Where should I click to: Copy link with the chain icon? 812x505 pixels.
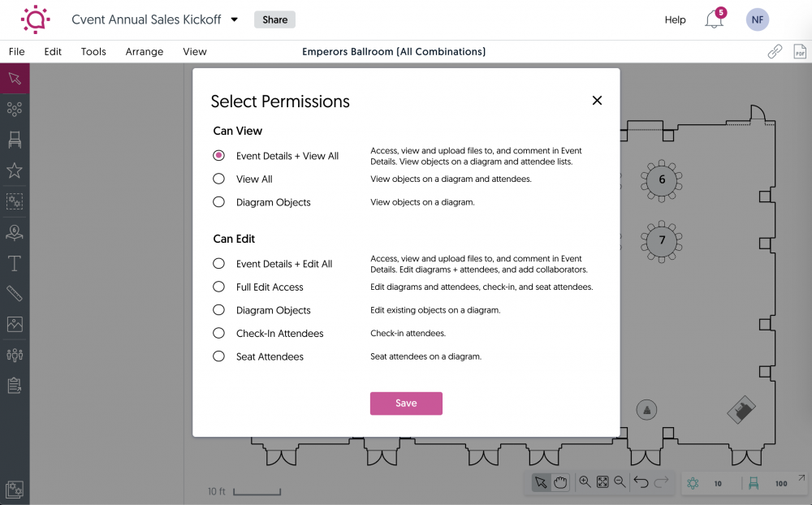coord(775,52)
